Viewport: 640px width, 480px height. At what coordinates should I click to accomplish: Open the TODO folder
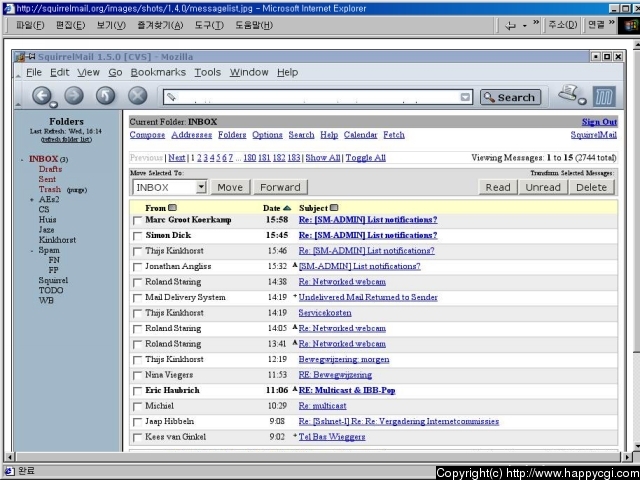point(51,291)
